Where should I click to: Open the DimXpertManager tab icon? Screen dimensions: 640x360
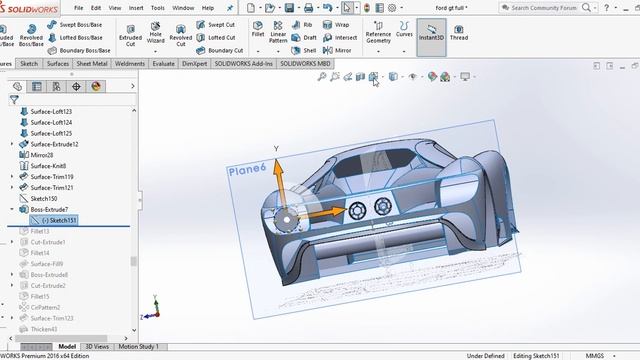point(76,86)
